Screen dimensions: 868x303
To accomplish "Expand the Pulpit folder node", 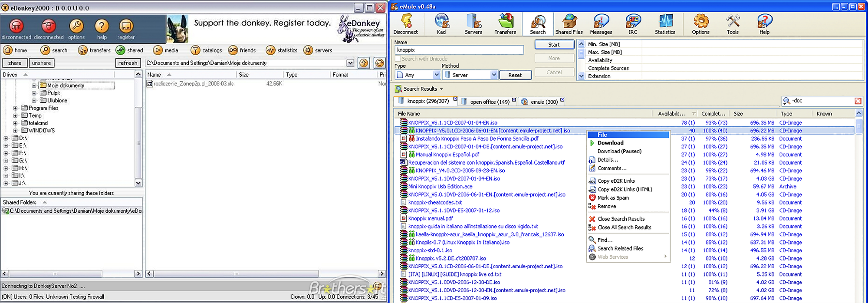I will click(34, 93).
